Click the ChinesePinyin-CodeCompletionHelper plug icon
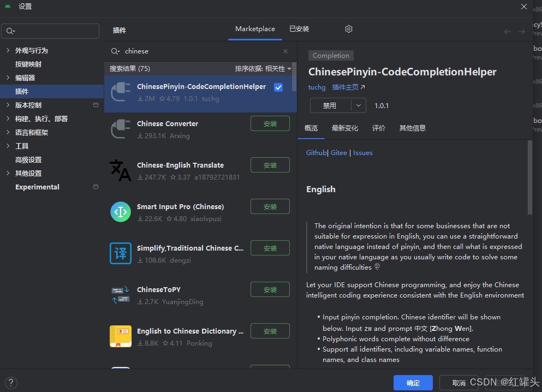 pos(120,92)
